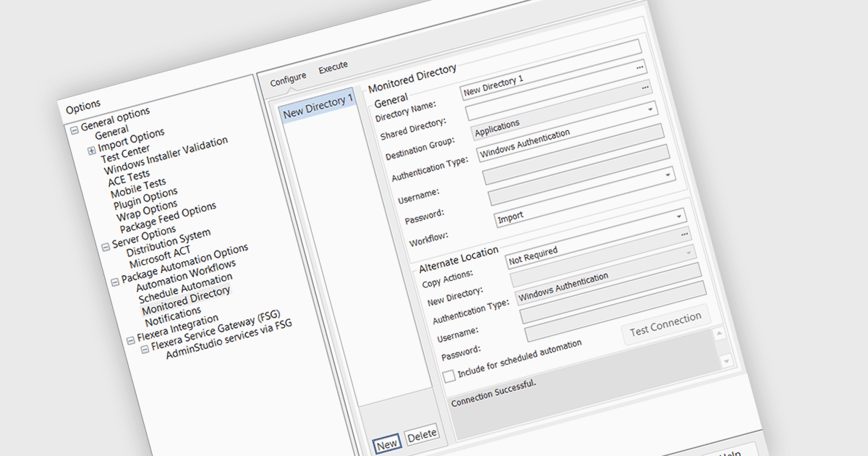Open Plugin Options
Screen dimensions: 868x456
pos(145,198)
